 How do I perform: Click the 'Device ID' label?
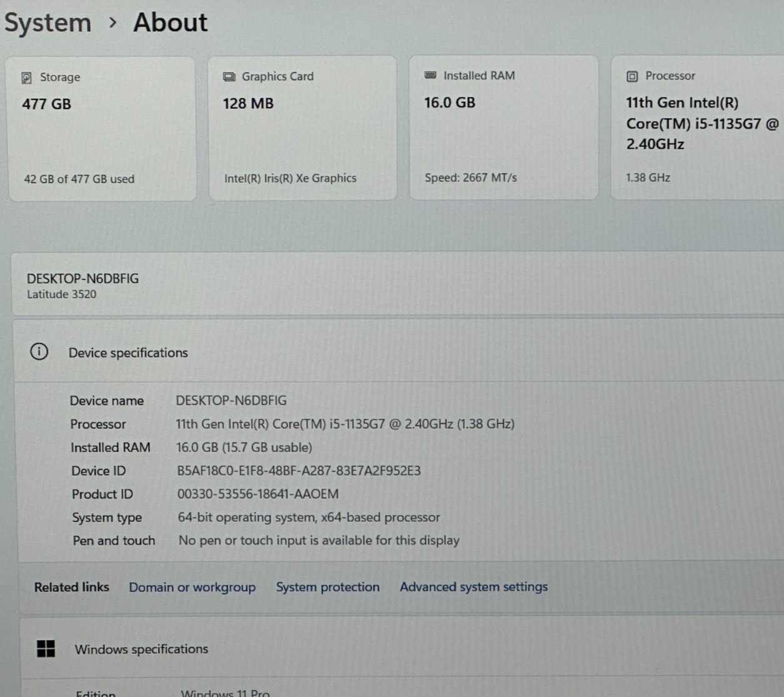pos(99,471)
